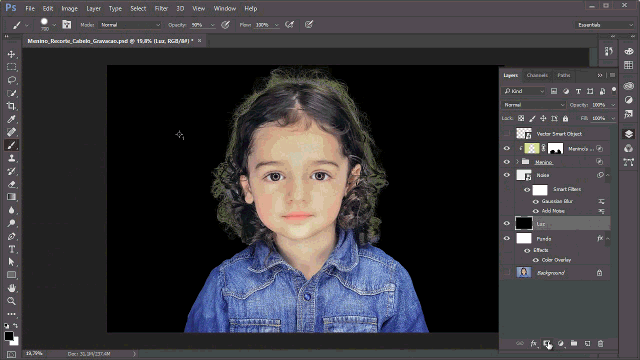
Task: Select the Blur tool
Action: (x=11, y=210)
